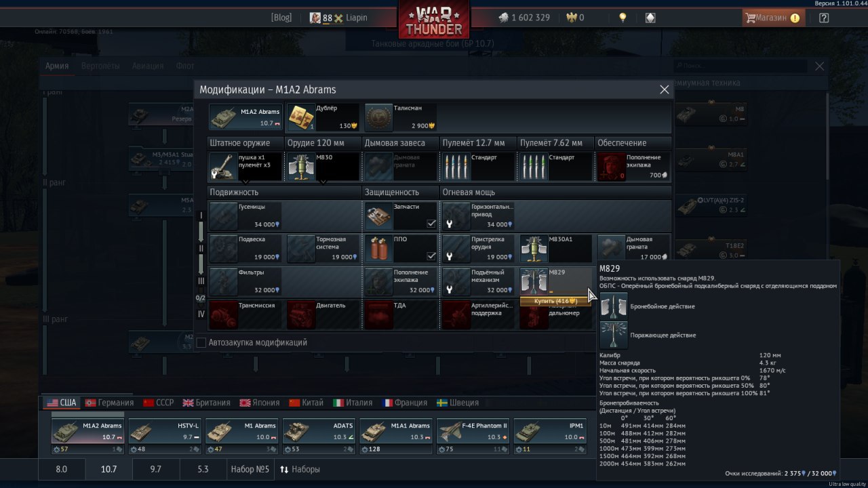Select the США nation tab

tap(61, 403)
